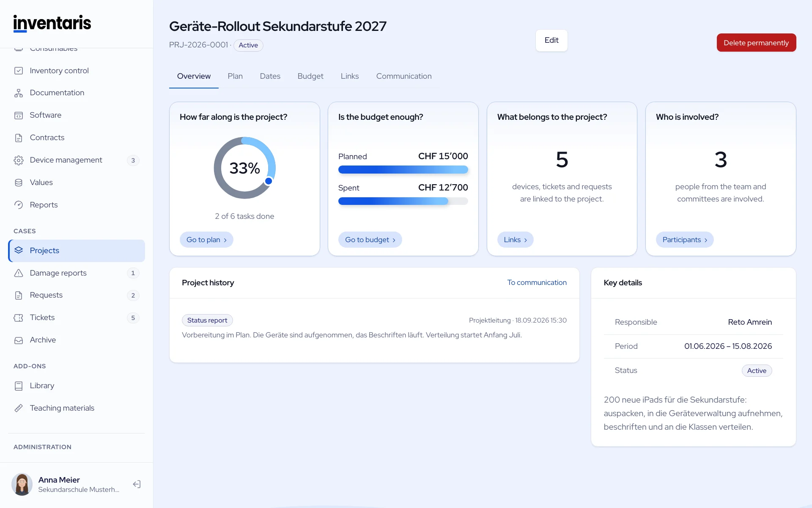This screenshot has width=812, height=508.
Task: Click the Requests file icon
Action: [x=19, y=295]
